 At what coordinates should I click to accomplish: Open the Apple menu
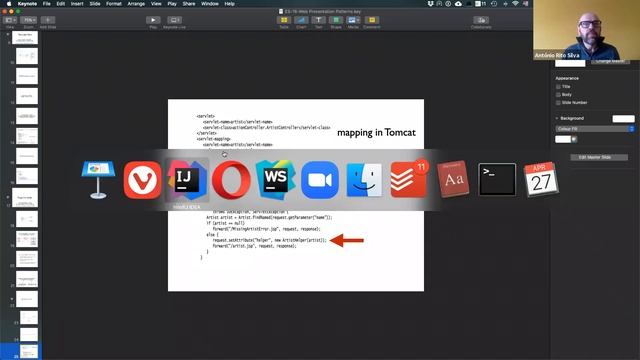point(9,4)
